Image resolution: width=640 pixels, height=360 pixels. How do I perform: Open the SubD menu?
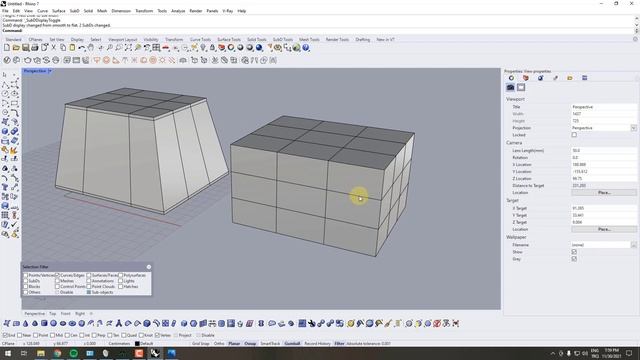74,11
